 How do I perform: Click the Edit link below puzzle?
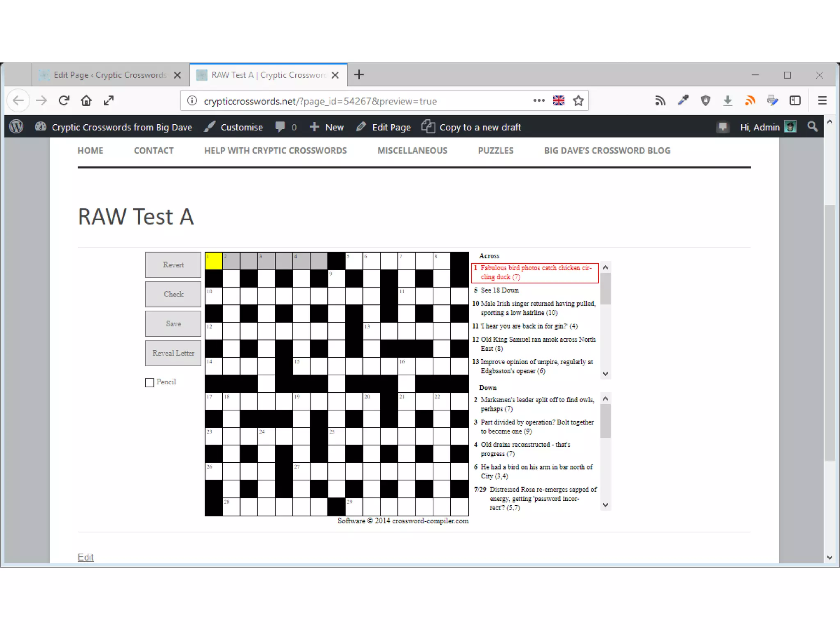tap(86, 557)
